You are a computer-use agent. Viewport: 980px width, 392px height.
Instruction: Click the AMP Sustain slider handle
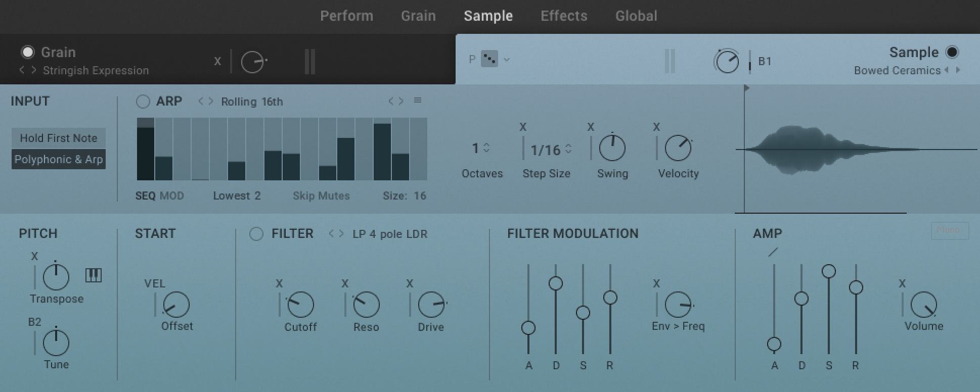pos(828,272)
